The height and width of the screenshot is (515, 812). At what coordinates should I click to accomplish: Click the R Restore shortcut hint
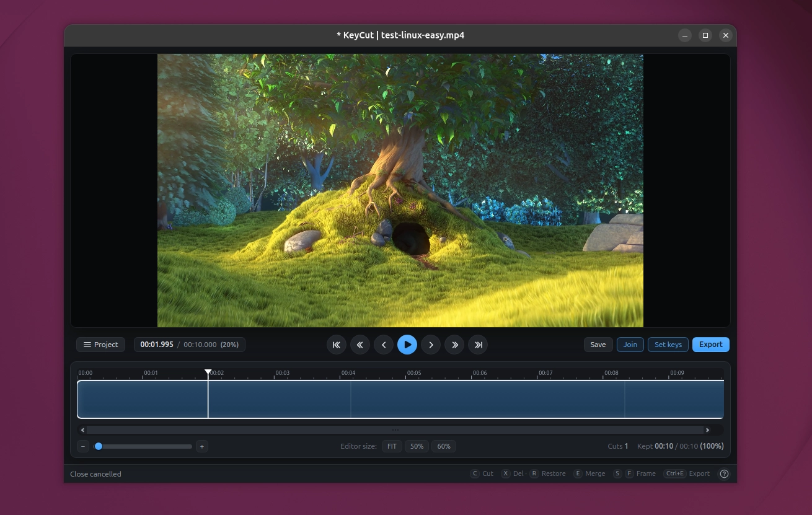click(x=548, y=473)
